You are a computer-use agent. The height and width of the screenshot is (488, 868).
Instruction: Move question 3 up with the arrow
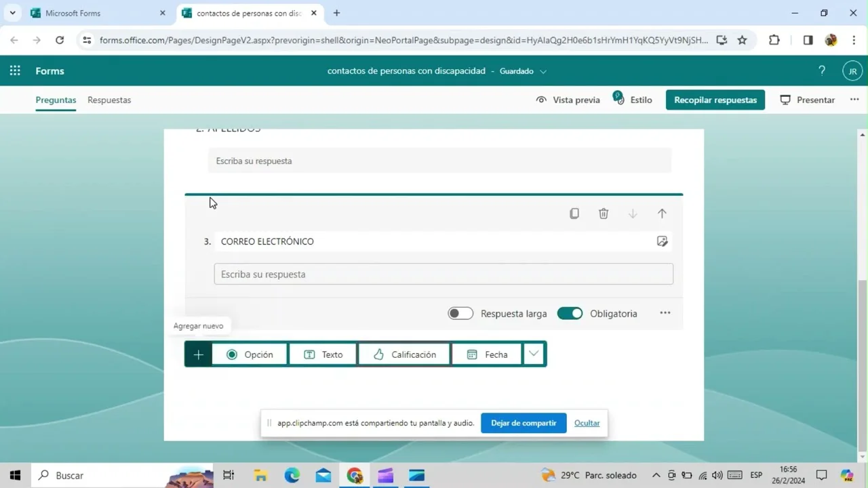662,213
